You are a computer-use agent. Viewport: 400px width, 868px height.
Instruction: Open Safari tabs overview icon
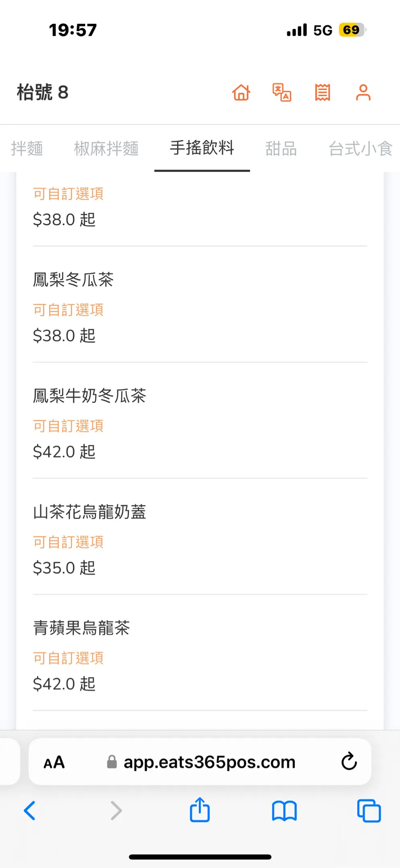click(369, 810)
